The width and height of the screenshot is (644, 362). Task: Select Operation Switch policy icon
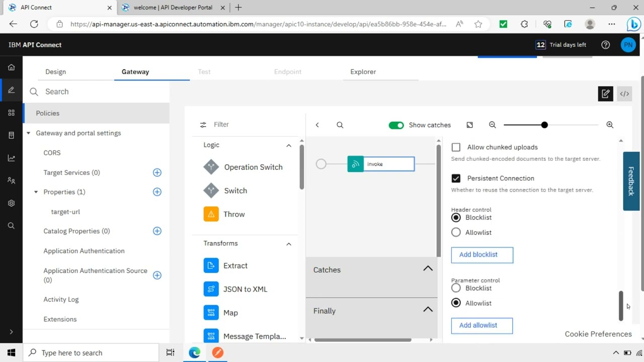(x=211, y=167)
